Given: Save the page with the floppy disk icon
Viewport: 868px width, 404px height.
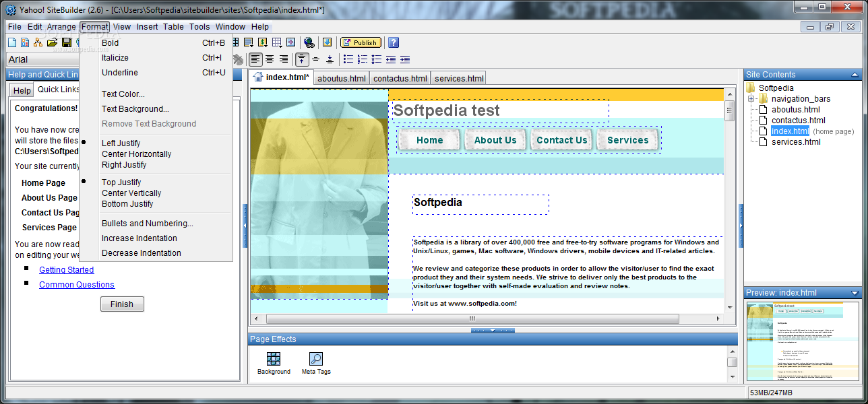Looking at the screenshot, I should tap(67, 42).
